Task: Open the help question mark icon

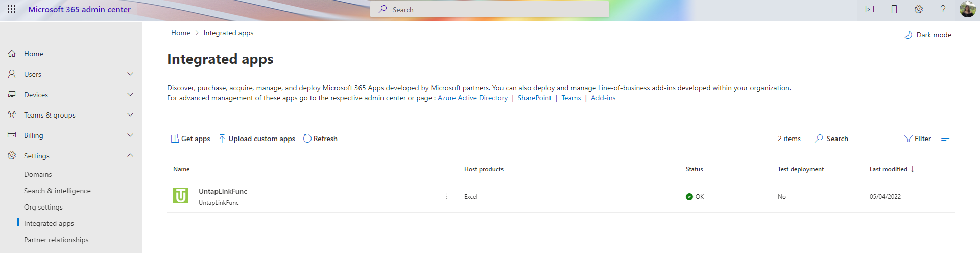Action: pyautogui.click(x=943, y=9)
